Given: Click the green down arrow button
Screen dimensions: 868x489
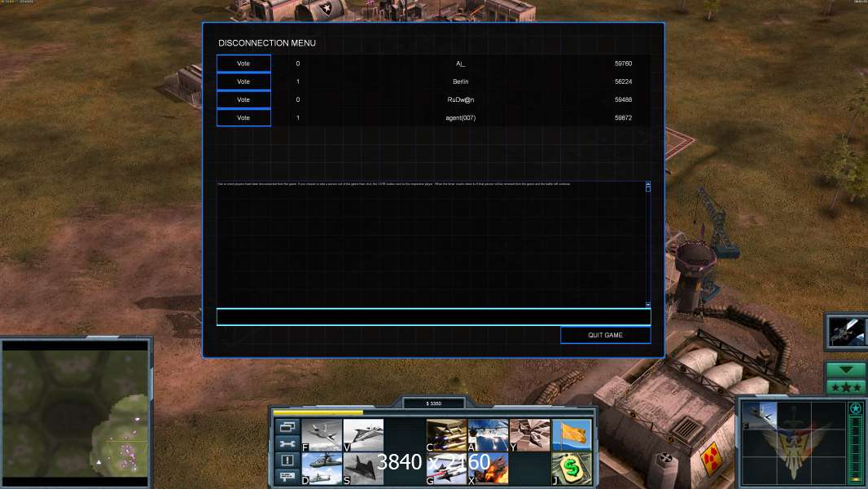Looking at the screenshot, I should (x=846, y=369).
